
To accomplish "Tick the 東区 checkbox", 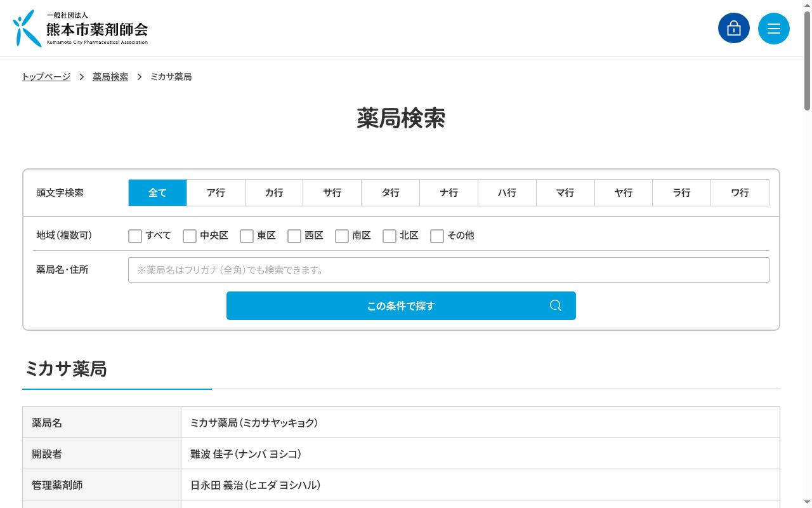I will (247, 236).
